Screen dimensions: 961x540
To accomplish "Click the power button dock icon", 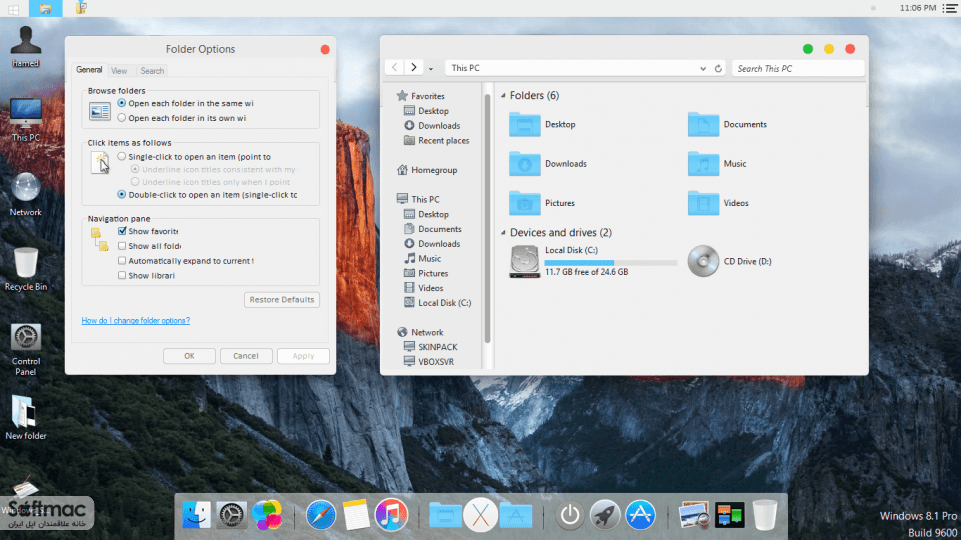I will [x=569, y=515].
